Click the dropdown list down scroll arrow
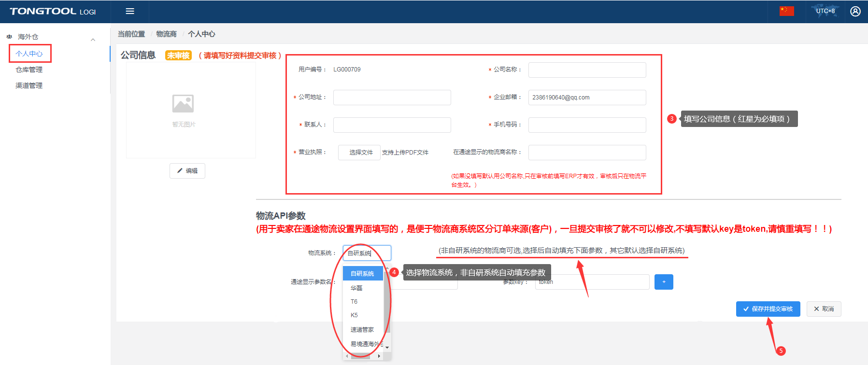This screenshot has width=868, height=365. click(387, 347)
